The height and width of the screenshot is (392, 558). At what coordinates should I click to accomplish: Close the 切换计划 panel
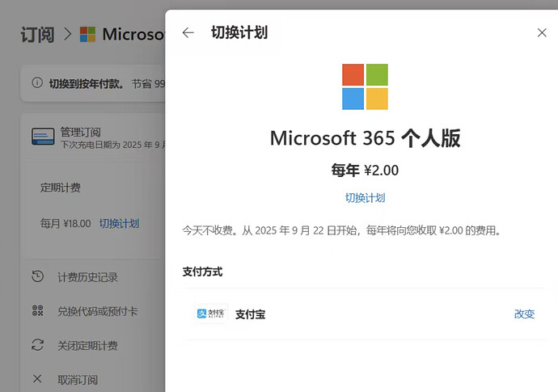point(542,32)
